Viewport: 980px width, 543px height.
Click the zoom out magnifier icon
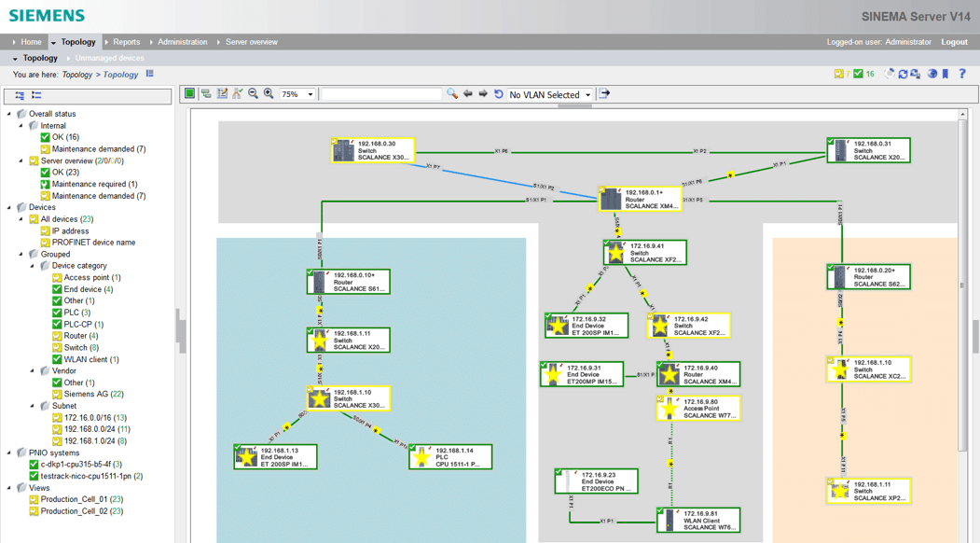coord(253,93)
